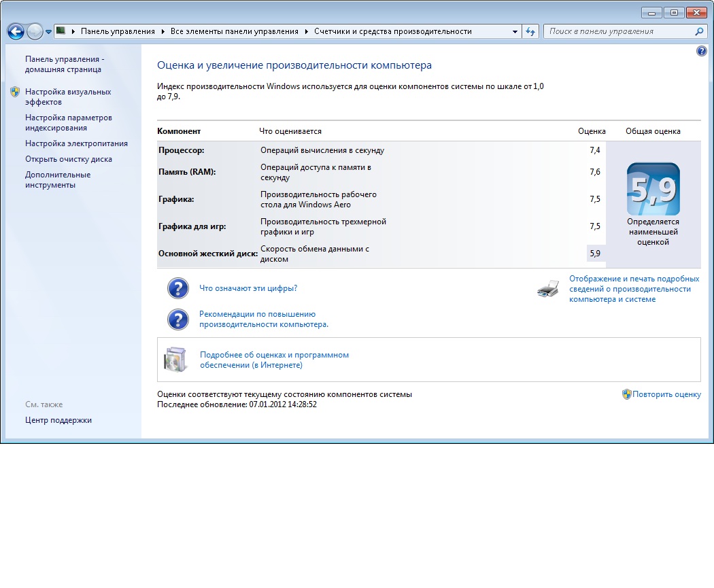
Task: Click the refresh icon beside address bar
Action: (x=530, y=31)
